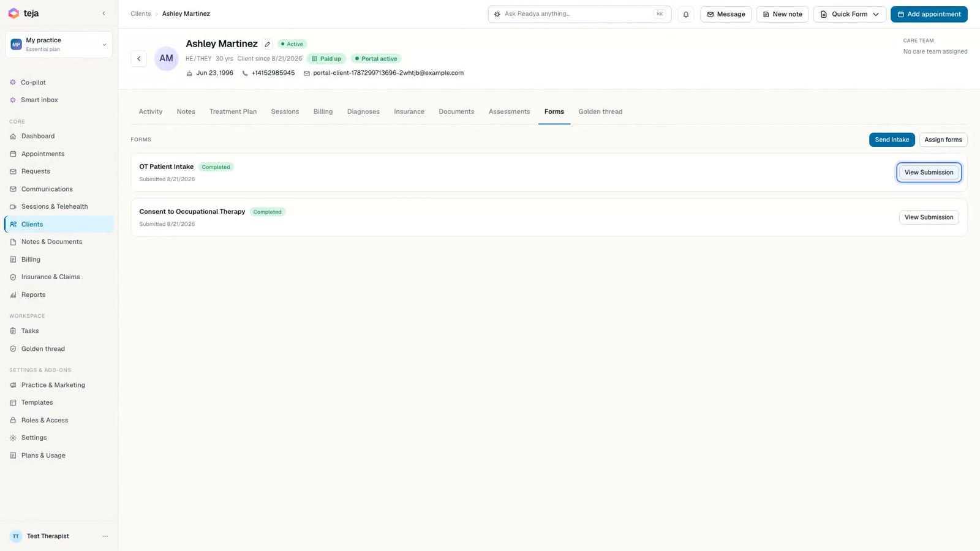Open Requests in the sidebar
This screenshot has width=980, height=551.
tap(59, 171)
